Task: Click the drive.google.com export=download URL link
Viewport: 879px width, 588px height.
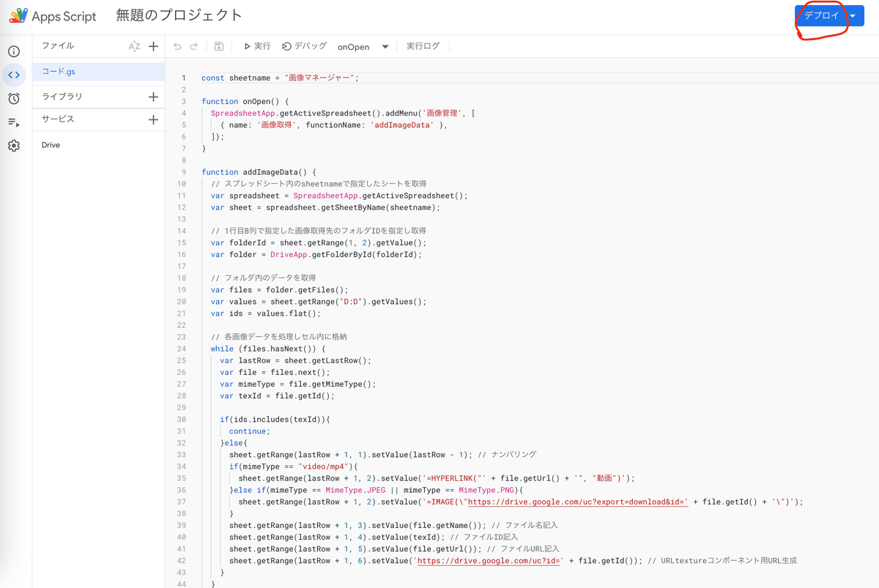Action: 577,502
